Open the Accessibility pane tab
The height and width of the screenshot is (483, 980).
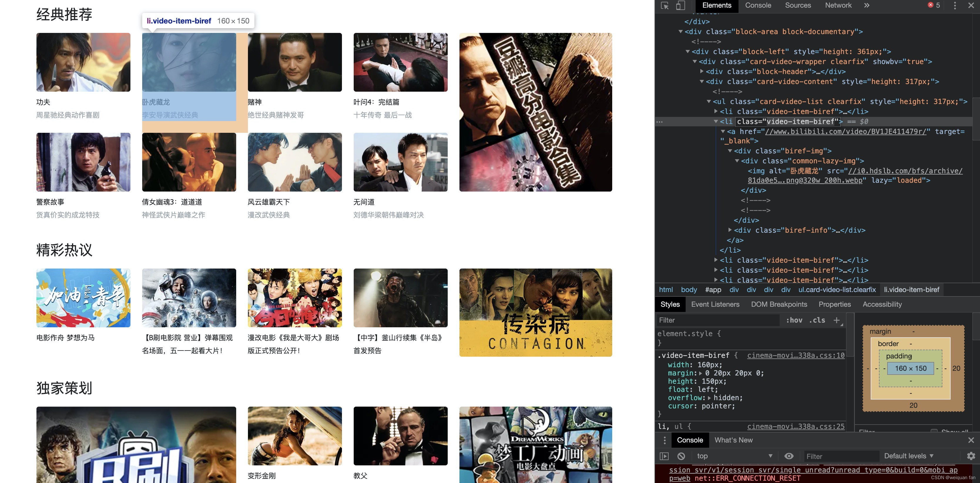point(882,304)
